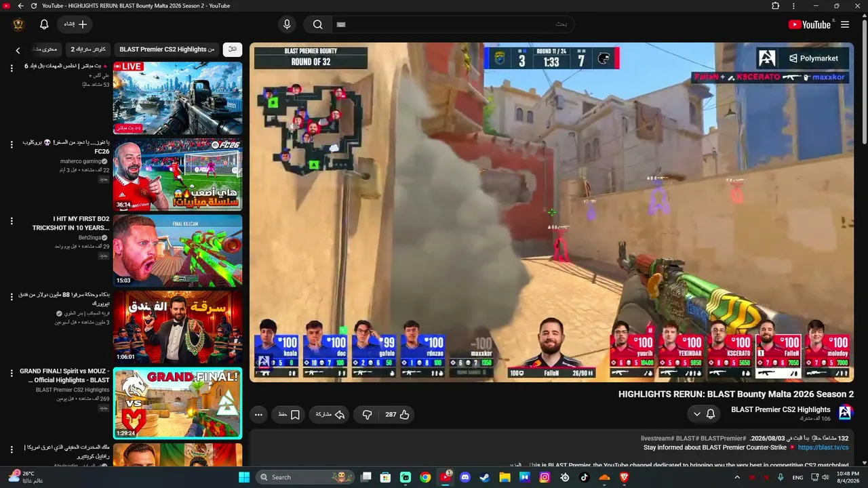Start voice search with the microphone icon
This screenshot has width=868, height=488.
pos(287,24)
